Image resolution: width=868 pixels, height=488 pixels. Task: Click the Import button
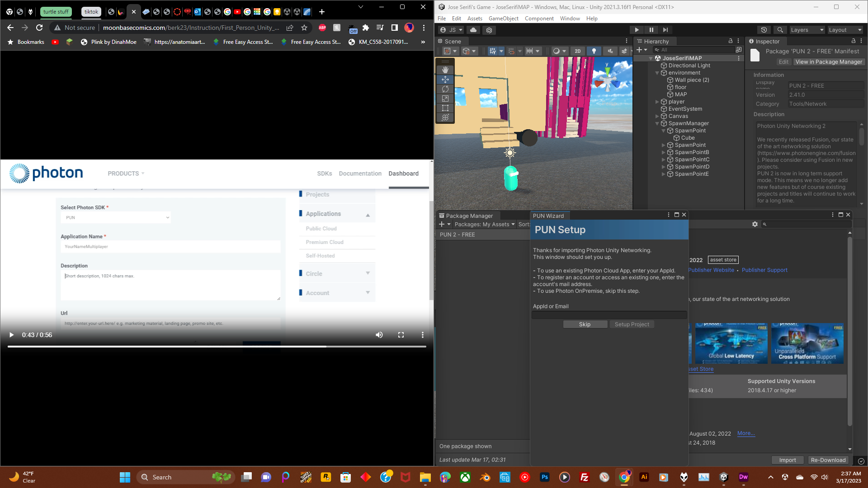(x=787, y=460)
